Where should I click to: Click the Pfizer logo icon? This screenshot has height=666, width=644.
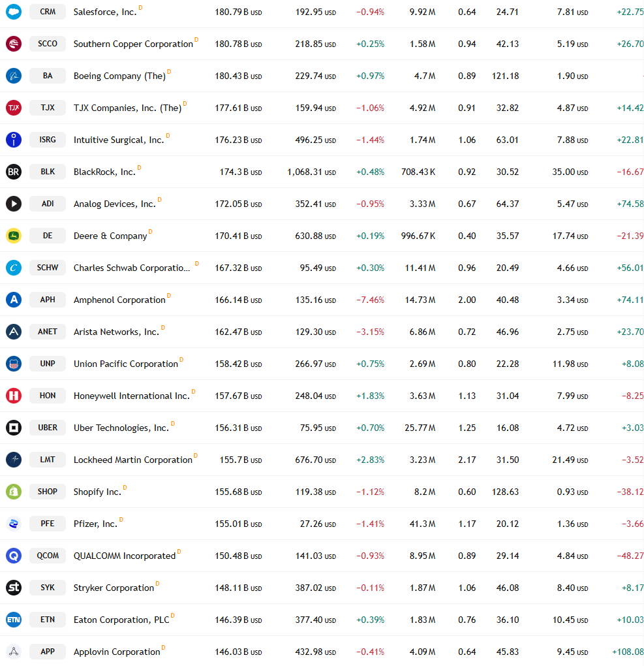pyautogui.click(x=14, y=524)
